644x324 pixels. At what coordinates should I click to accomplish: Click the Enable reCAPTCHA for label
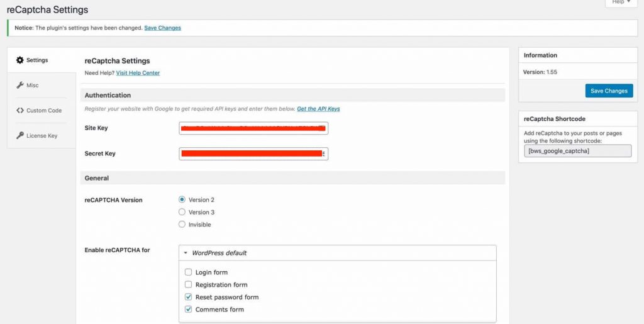click(117, 250)
